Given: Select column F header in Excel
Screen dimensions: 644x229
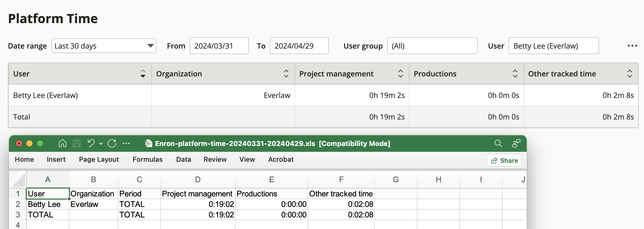Looking at the screenshot, I should pos(341,179).
